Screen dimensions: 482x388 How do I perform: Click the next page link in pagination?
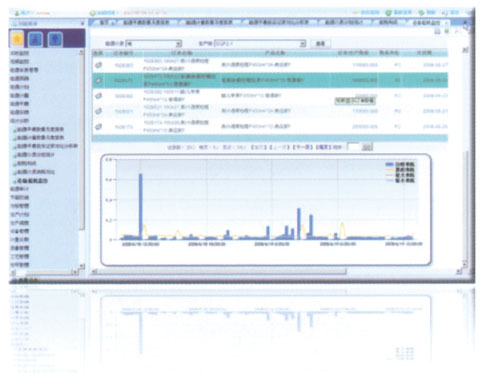point(303,147)
